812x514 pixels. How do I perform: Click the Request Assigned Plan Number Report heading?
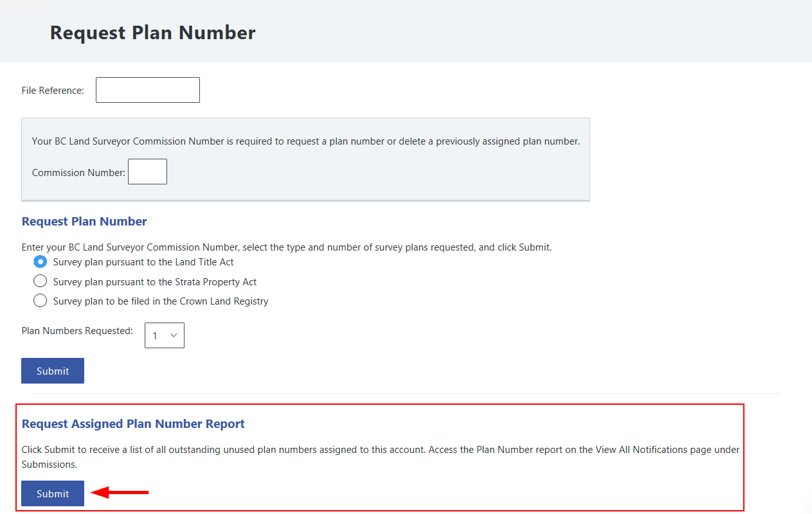(133, 424)
